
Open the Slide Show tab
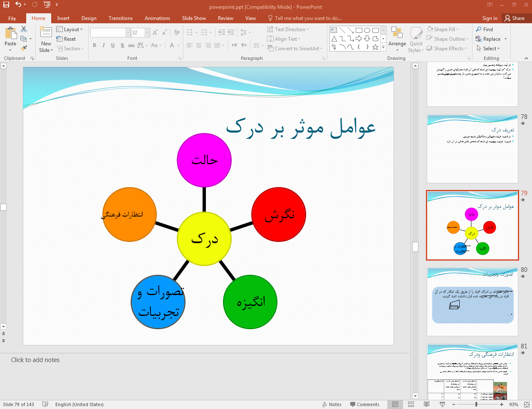[x=193, y=18]
